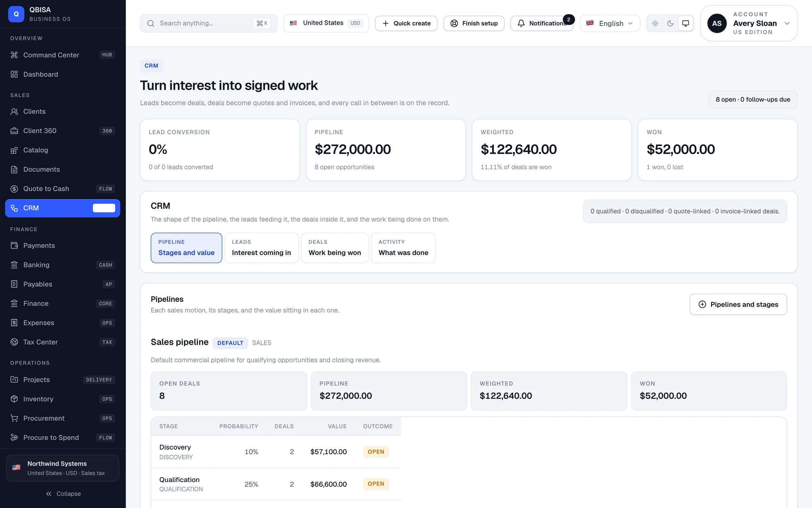Click the Client 360 briefcase icon
Screen dimensions: 812x508
(14, 131)
